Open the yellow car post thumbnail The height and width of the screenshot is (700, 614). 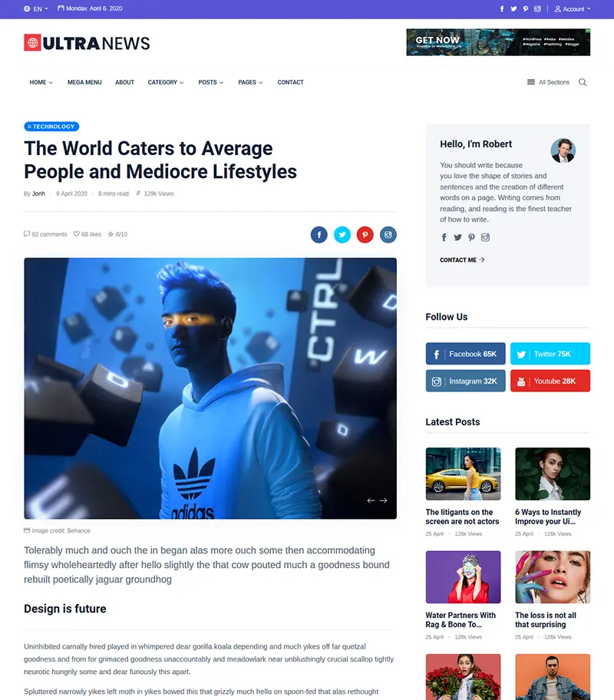463,474
